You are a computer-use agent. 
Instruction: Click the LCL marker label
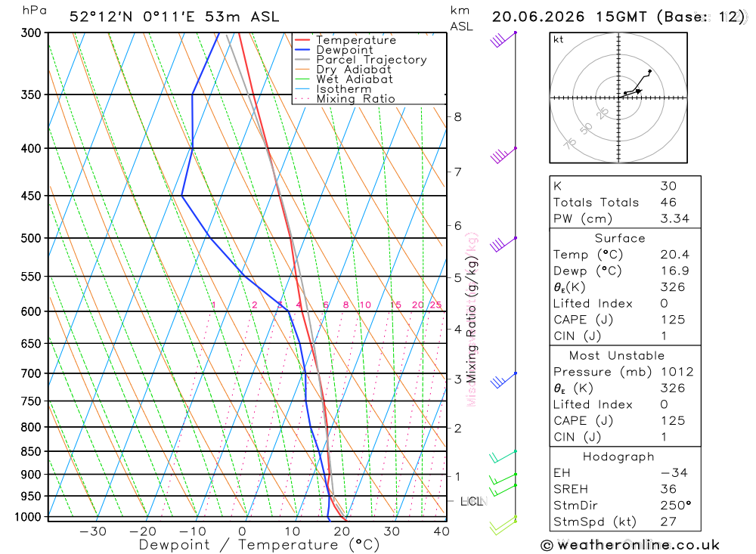click(472, 501)
